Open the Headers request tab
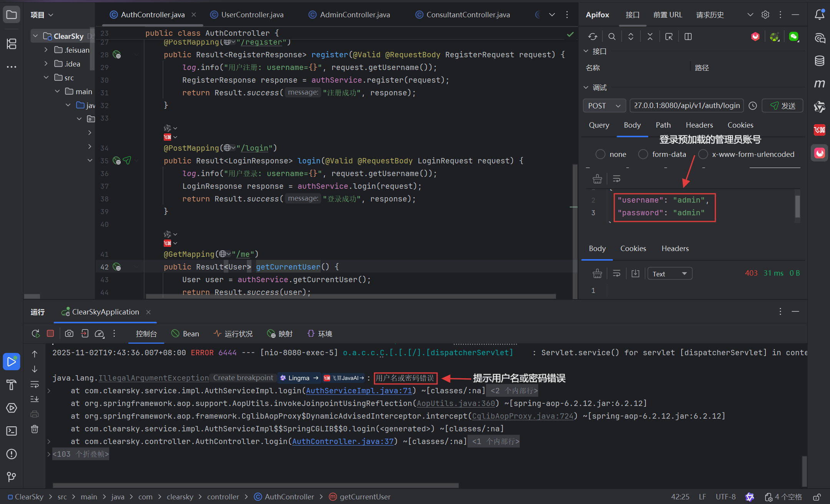830x504 pixels. pos(699,125)
